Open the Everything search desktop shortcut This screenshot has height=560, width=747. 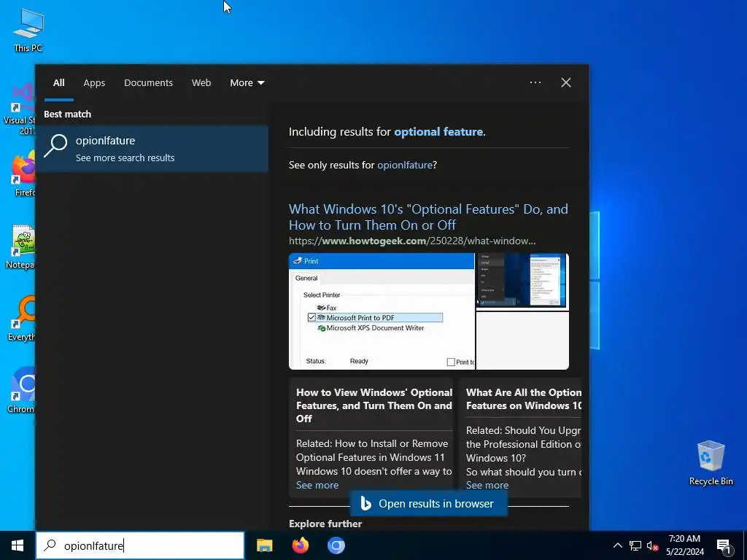23,318
